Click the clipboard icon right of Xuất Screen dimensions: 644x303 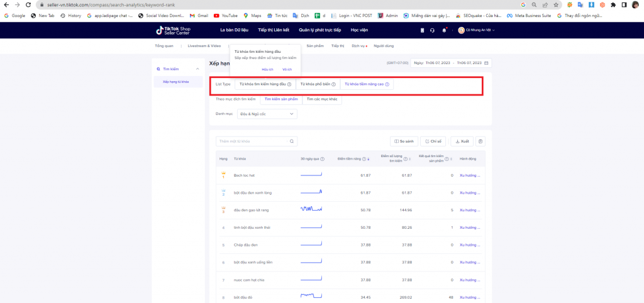tap(480, 141)
